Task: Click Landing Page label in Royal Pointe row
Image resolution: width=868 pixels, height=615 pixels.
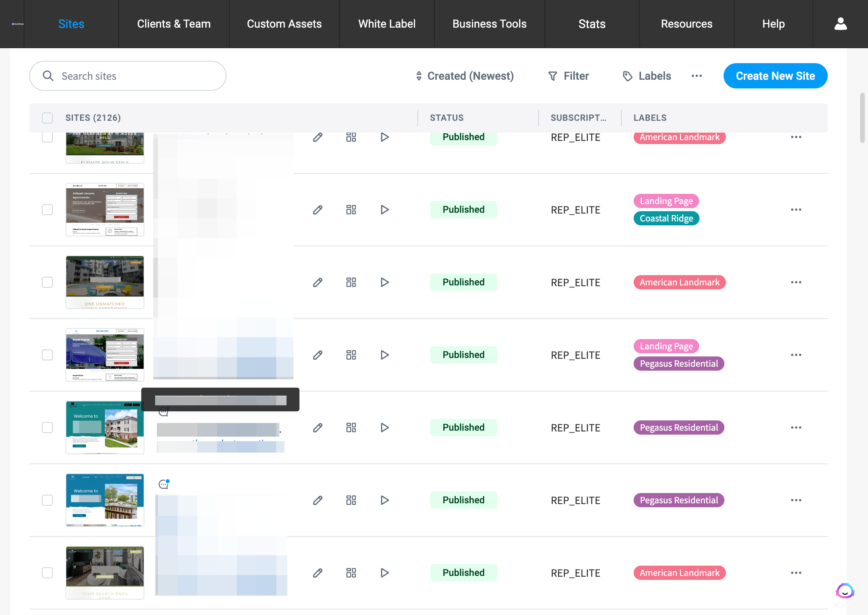Action: [x=666, y=346]
